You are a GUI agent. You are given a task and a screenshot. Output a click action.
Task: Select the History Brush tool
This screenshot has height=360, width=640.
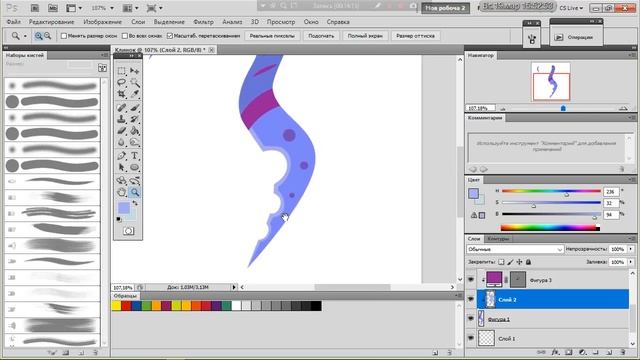(x=134, y=119)
